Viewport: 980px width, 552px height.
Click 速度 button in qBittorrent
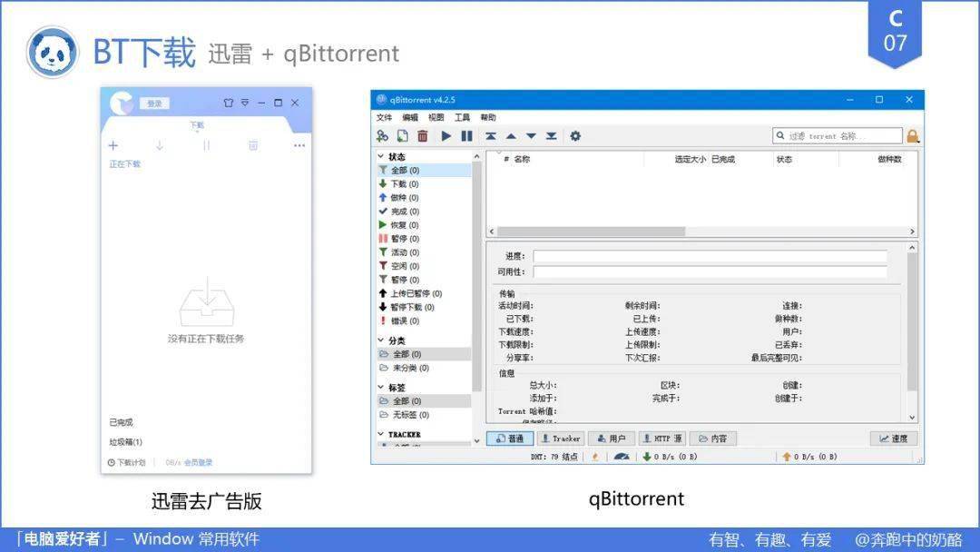click(x=894, y=439)
